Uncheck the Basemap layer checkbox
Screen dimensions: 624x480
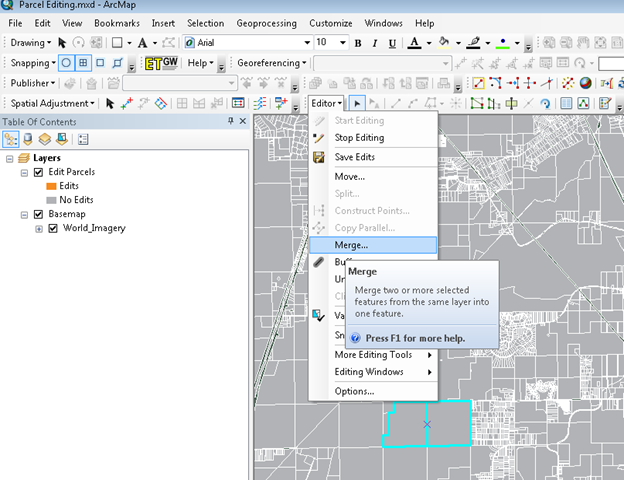click(x=39, y=215)
